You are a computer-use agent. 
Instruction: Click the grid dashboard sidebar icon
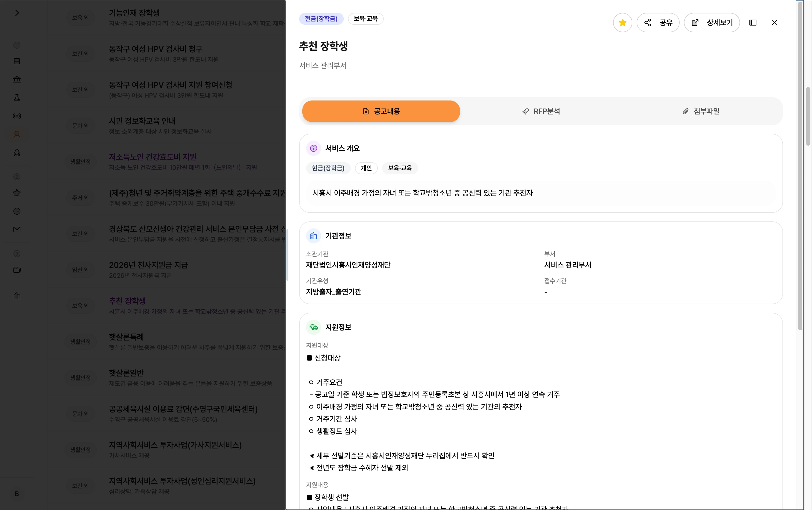coord(17,61)
